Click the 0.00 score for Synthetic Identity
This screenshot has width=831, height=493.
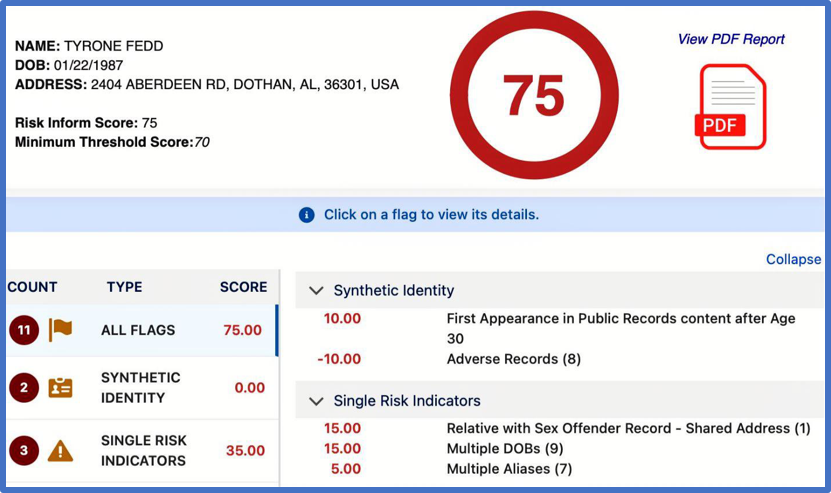point(250,388)
